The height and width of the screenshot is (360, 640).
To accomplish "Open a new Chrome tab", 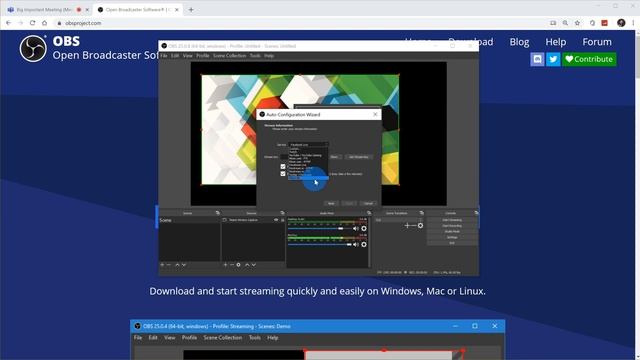I will (191, 9).
